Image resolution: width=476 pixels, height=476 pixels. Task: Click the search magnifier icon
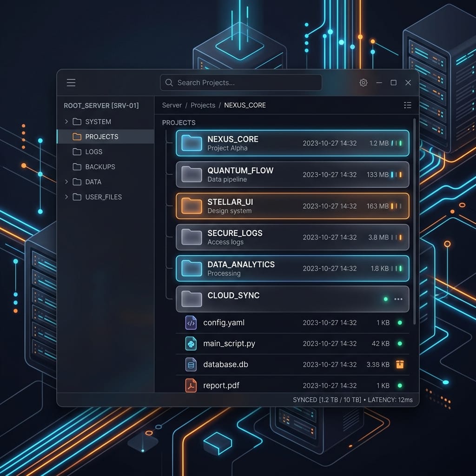tap(169, 83)
